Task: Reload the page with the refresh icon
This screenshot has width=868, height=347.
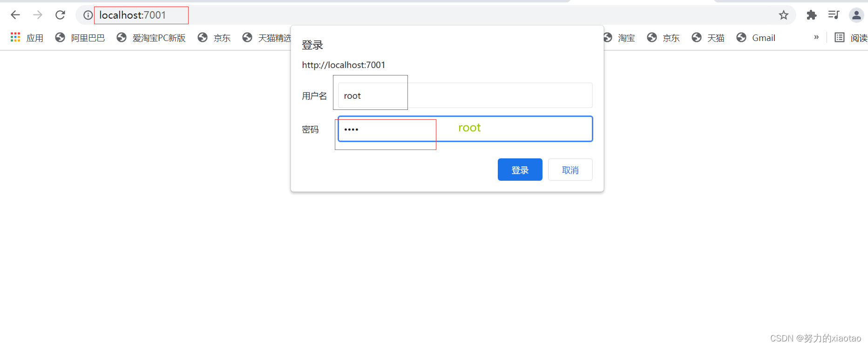Action: (60, 15)
